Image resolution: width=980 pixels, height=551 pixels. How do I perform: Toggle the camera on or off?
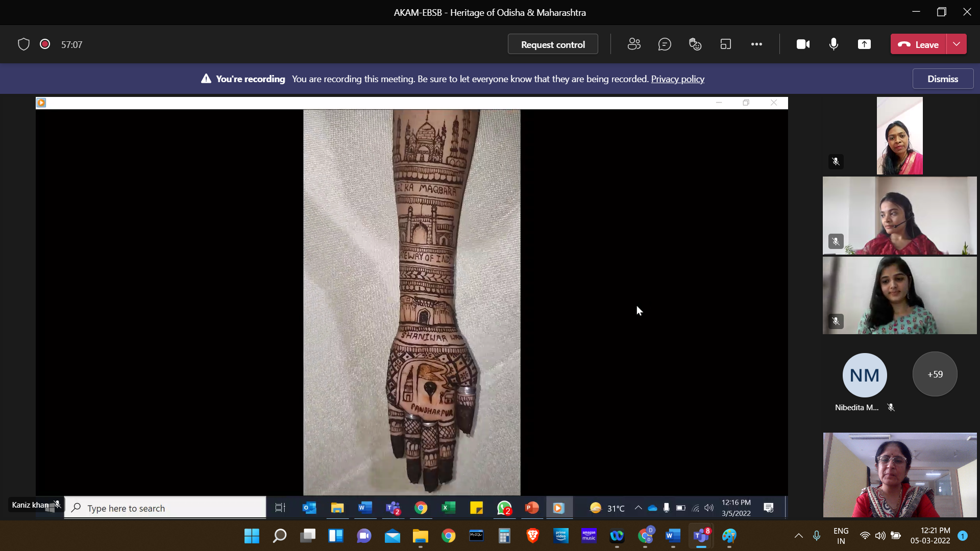pos(803,44)
